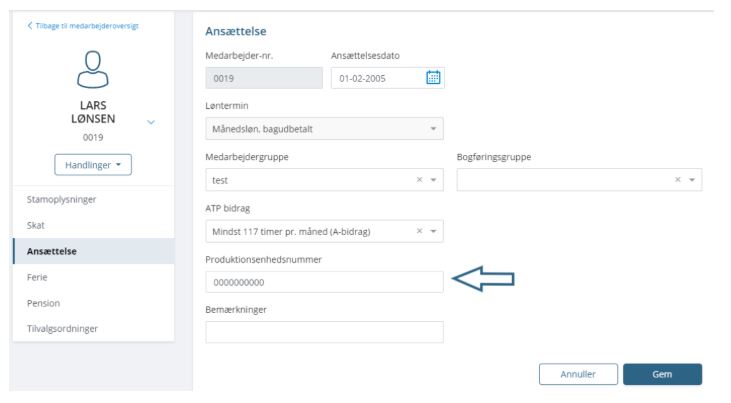The height and width of the screenshot is (403, 731).
Task: Open the Handlinger actions menu
Action: [92, 164]
